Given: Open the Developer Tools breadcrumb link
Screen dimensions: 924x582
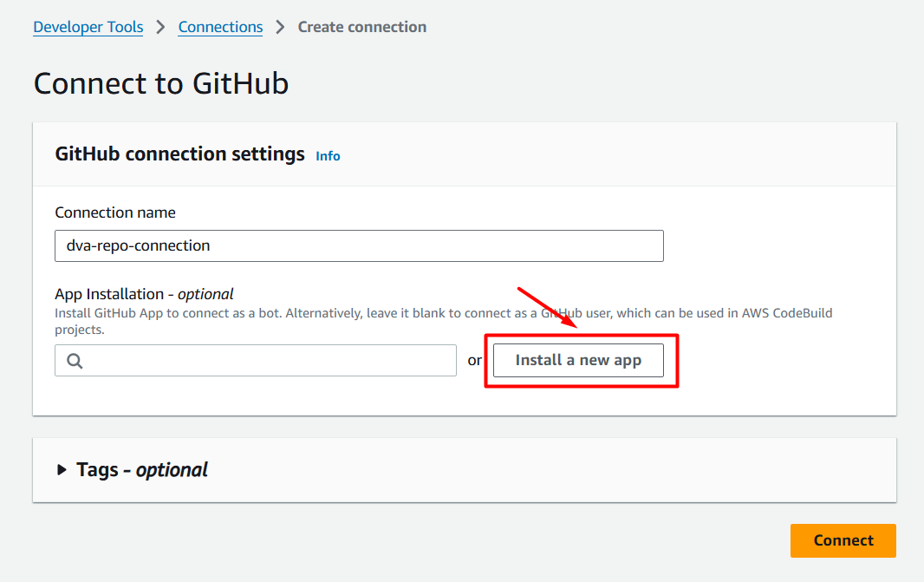Looking at the screenshot, I should click(x=88, y=27).
